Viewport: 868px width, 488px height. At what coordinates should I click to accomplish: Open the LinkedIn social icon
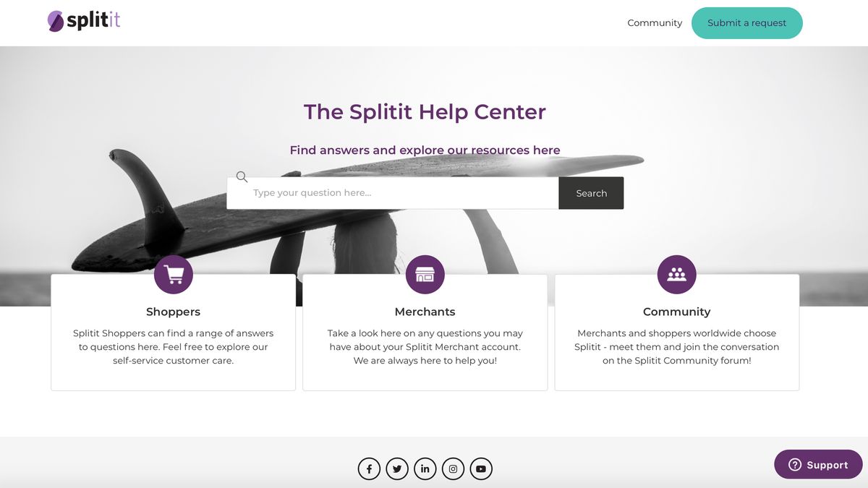tap(425, 469)
